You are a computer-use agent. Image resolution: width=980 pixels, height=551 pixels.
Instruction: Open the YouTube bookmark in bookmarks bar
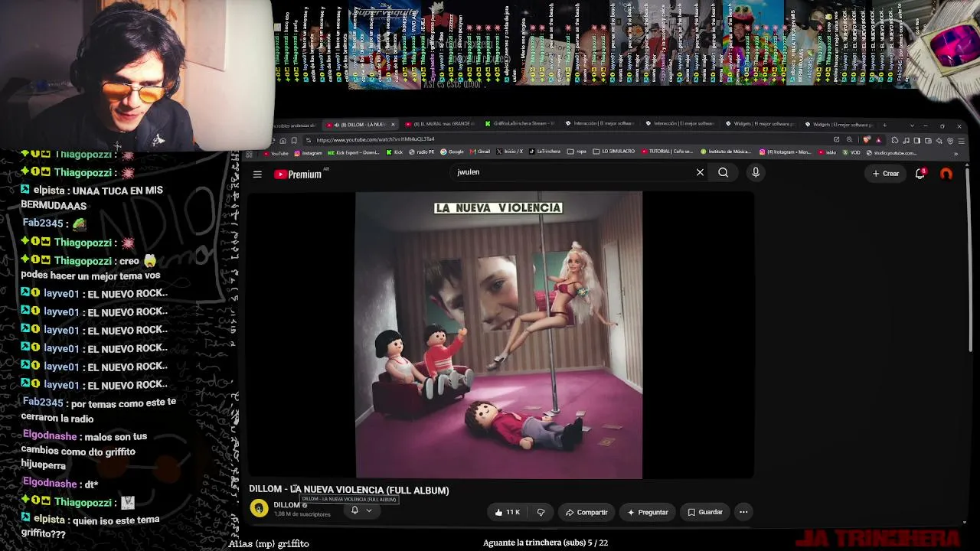(x=275, y=153)
